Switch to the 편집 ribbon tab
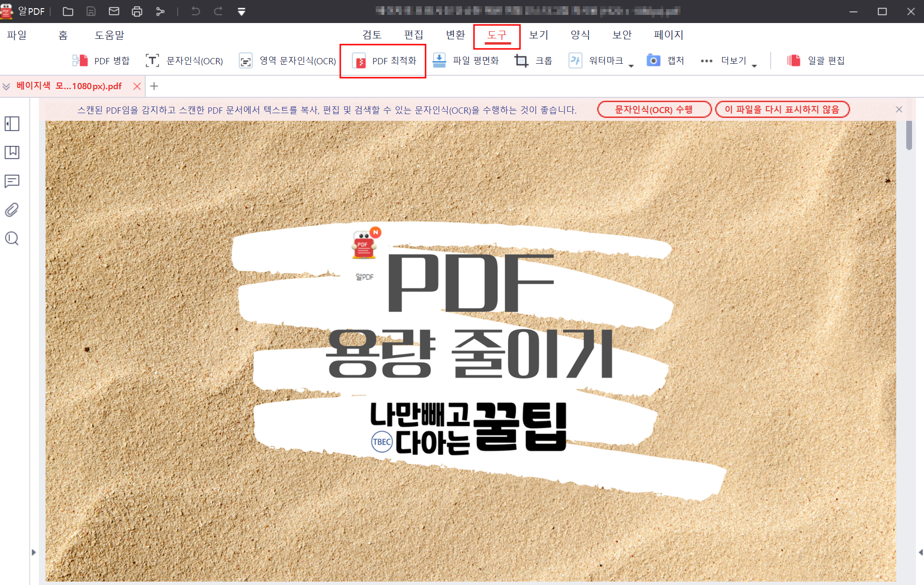 pyautogui.click(x=413, y=35)
